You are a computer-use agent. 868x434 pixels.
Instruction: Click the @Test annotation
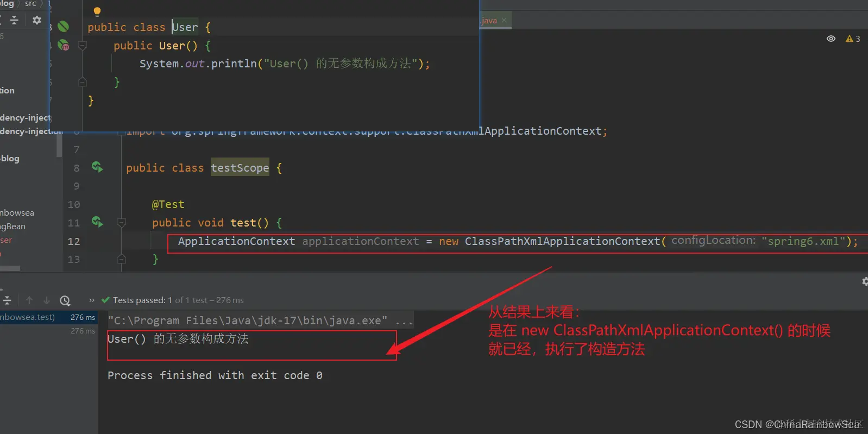point(168,204)
